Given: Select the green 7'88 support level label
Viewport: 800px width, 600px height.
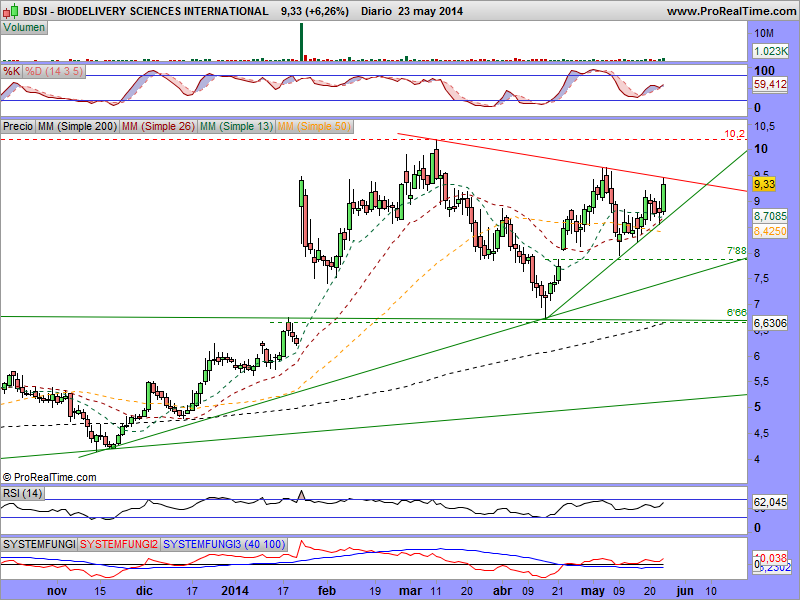Looking at the screenshot, I should tap(737, 251).
